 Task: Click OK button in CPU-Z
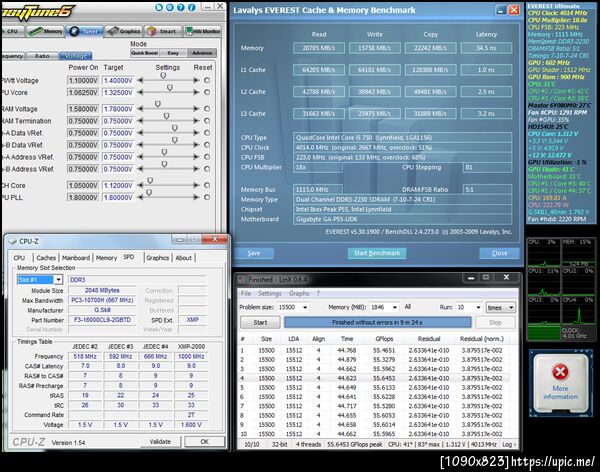205,441
